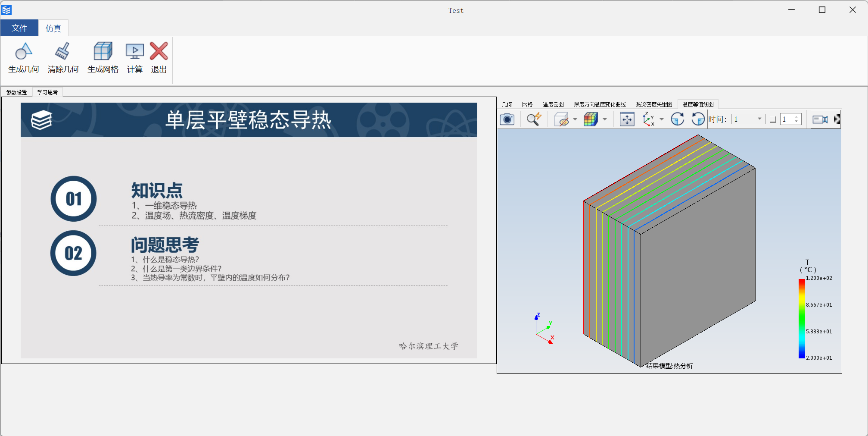
Task: Rotate view counter-clockwise icon
Action: (x=698, y=119)
